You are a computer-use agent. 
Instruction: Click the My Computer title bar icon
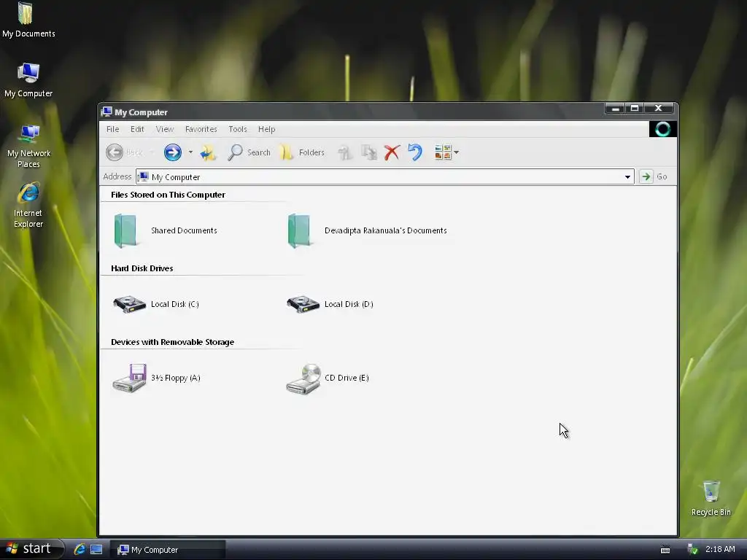107,112
